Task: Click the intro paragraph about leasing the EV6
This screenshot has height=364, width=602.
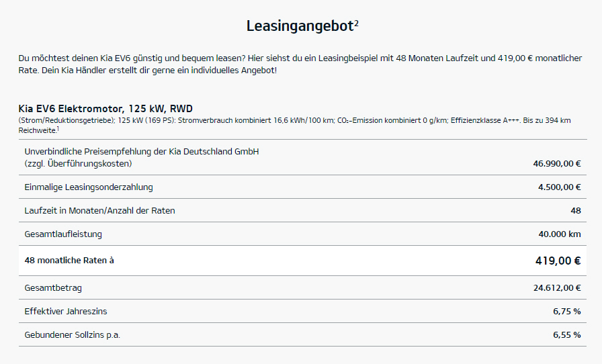Action: tap(300, 64)
